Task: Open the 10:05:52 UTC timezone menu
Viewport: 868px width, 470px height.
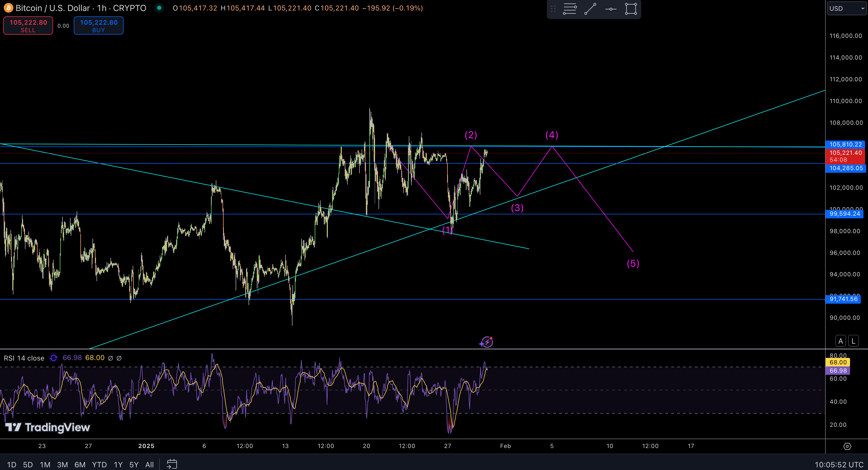Action: [x=839, y=465]
